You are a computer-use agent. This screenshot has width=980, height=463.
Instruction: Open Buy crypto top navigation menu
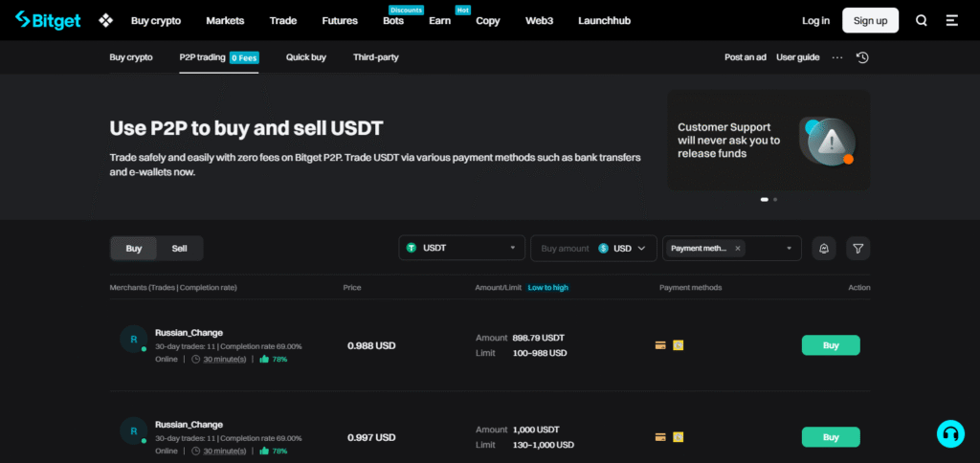pos(156,21)
